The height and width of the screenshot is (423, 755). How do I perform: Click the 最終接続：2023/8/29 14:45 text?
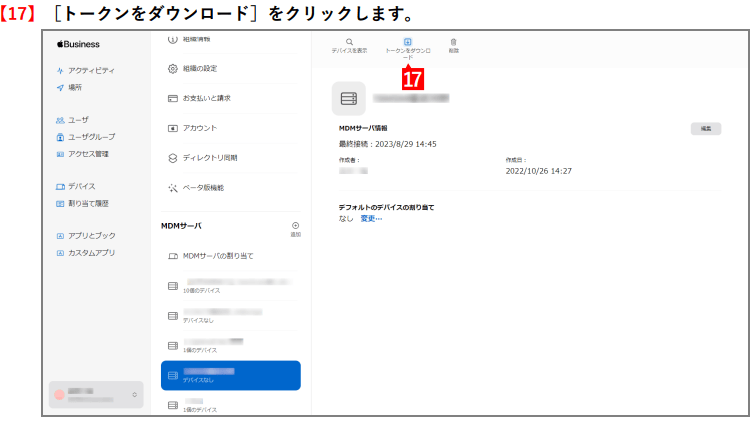click(x=388, y=144)
